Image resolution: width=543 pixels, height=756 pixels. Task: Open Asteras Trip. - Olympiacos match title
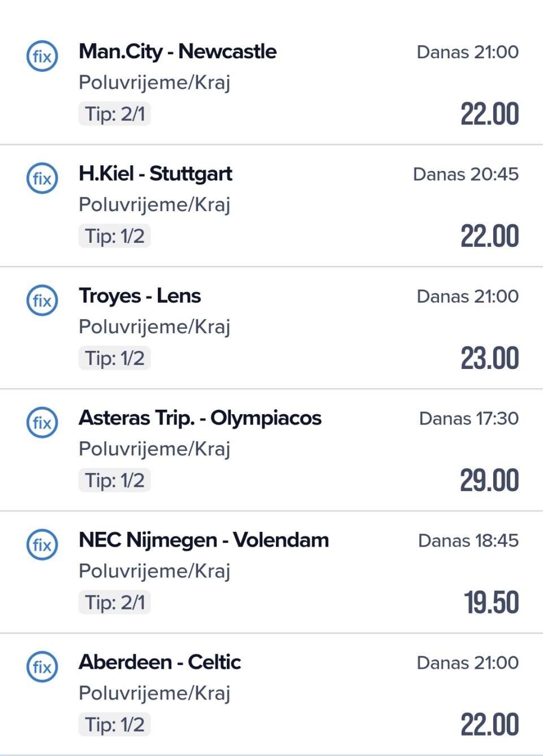tap(200, 418)
